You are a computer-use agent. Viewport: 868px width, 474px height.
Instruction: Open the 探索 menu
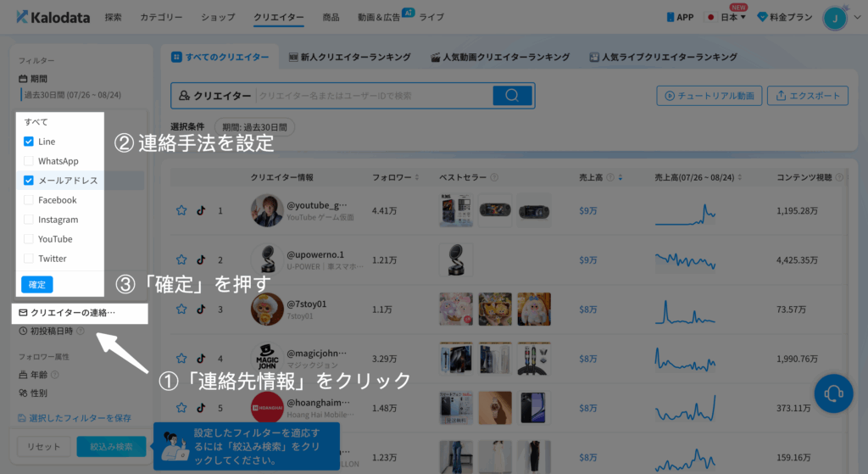point(114,17)
